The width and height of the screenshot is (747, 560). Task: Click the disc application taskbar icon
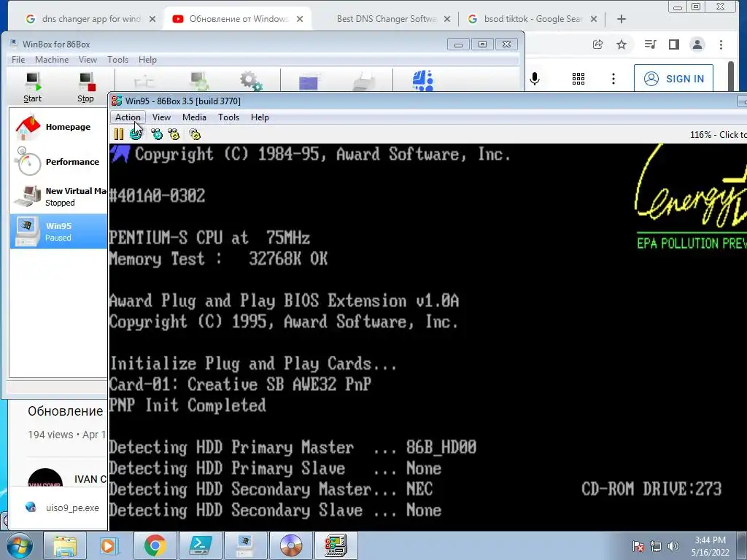click(291, 545)
